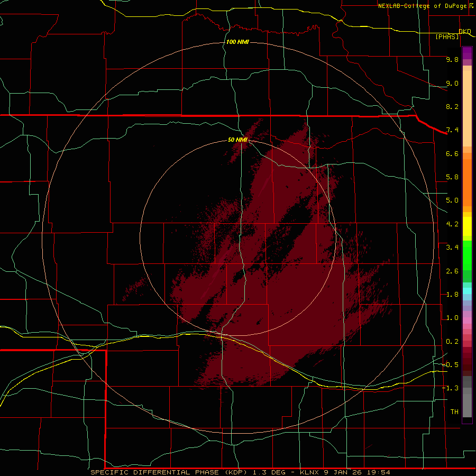The image size is (476, 476).
Task: Click the bright green color bar segment
Action: [x=467, y=255]
